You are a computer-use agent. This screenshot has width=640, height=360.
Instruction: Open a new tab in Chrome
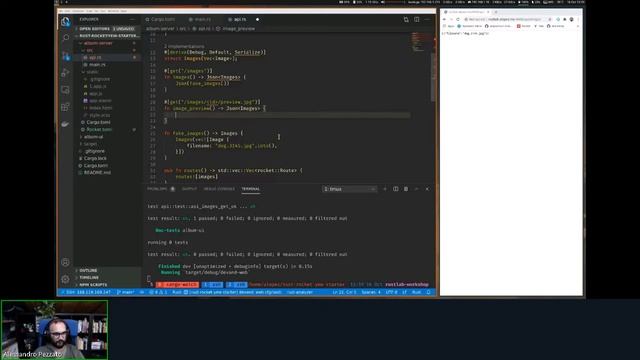point(496,12)
